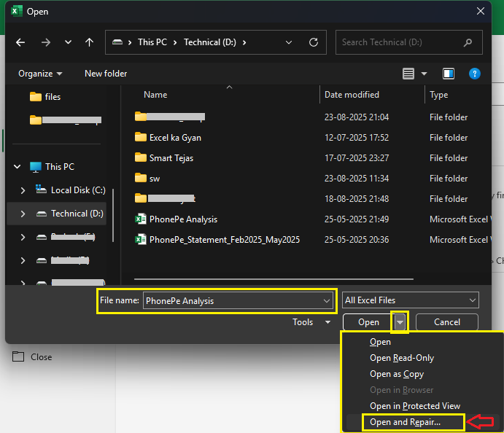
Task: Expand the Local Disk (C:) node
Action: 23,190
